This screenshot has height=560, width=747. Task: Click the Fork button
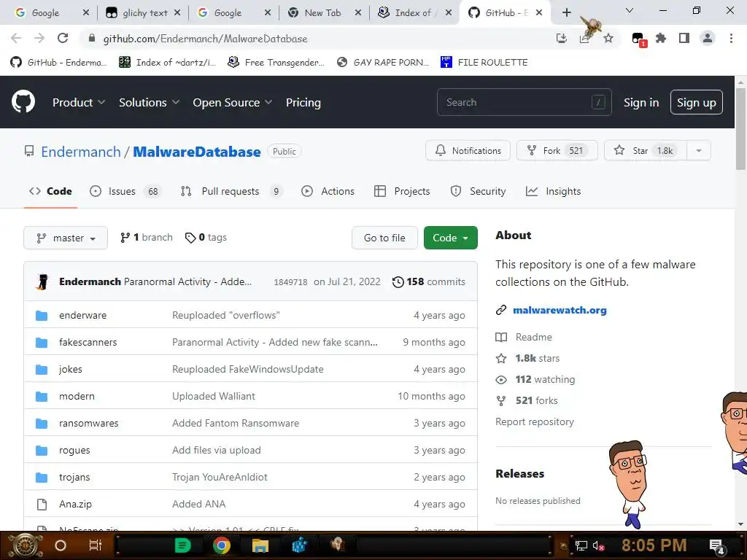coord(557,150)
